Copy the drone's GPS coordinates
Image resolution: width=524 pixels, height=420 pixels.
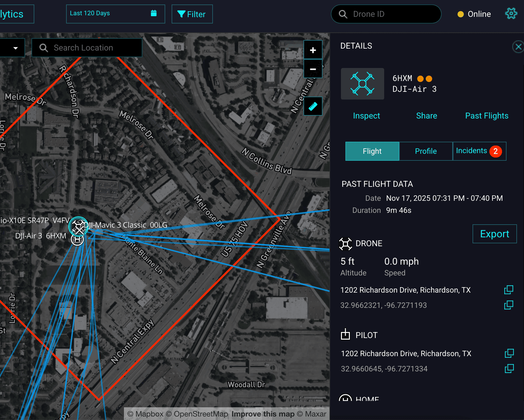[x=509, y=305]
